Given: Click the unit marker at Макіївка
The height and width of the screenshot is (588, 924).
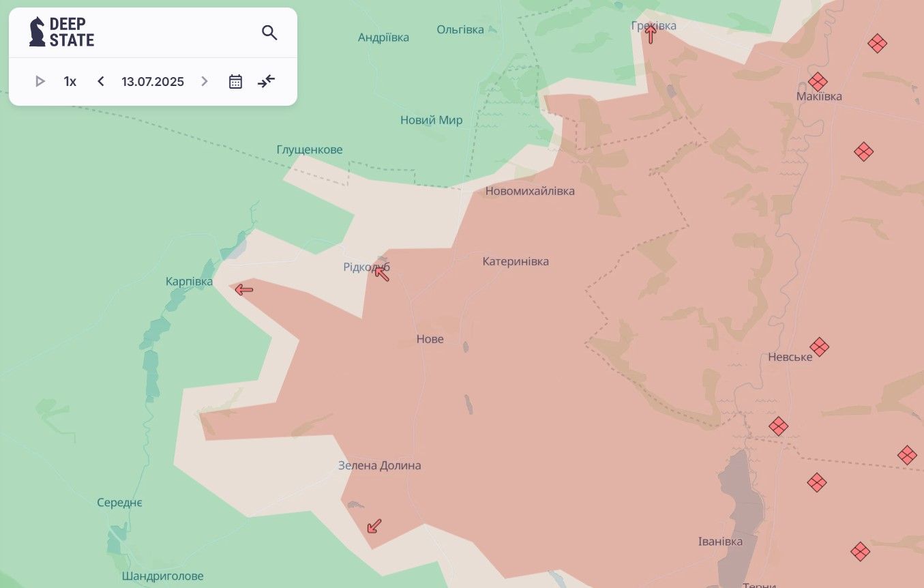Looking at the screenshot, I should 818,82.
